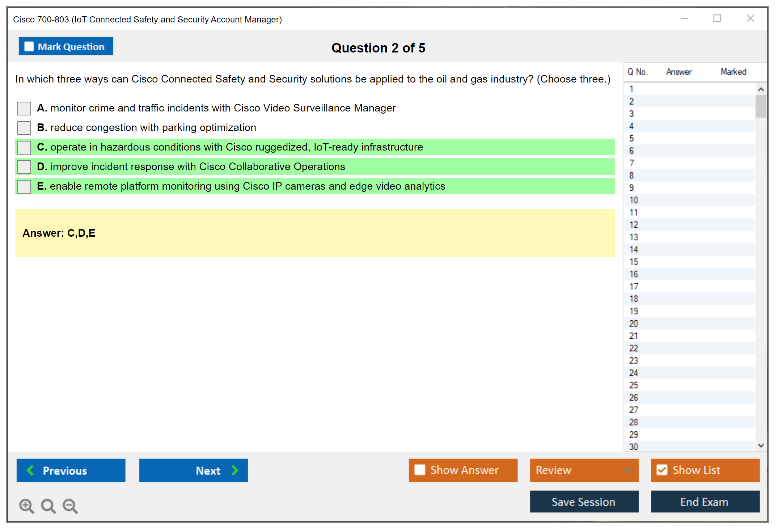The width and height of the screenshot is (778, 532).
Task: Expand the Review dropdown arrow
Action: point(628,470)
